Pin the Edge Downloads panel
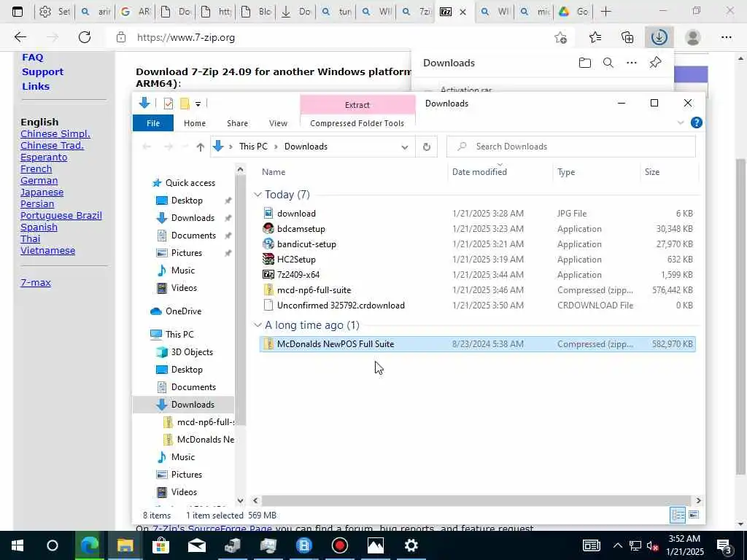 [655, 63]
